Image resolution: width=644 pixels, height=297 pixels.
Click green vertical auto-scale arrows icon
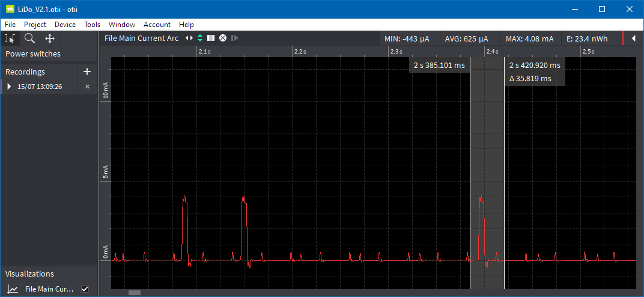point(200,38)
